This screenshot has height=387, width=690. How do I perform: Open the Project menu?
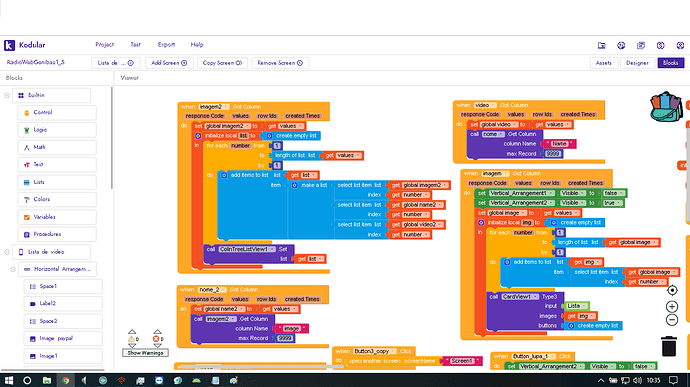(104, 44)
